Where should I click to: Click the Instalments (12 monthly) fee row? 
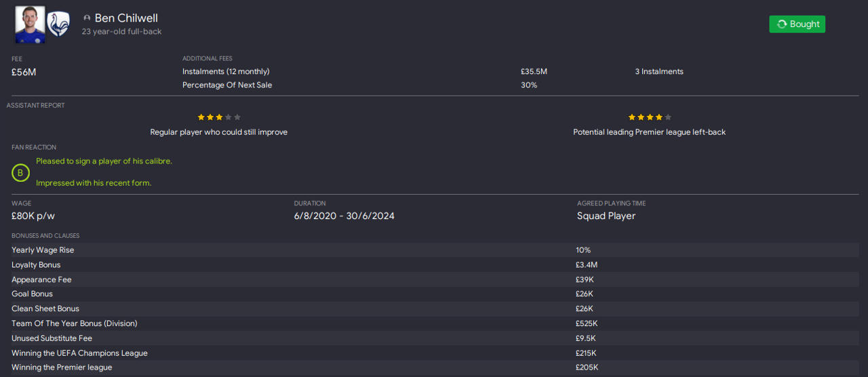226,72
